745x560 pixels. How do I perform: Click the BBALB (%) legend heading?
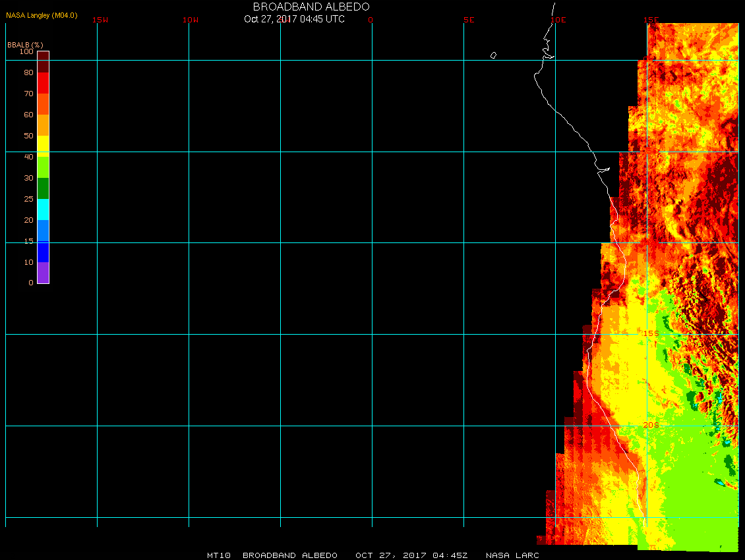25,44
